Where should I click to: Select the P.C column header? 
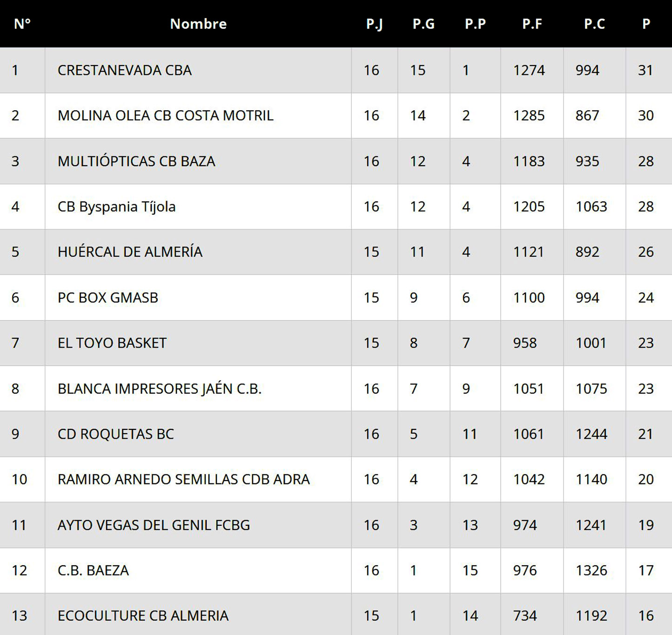pyautogui.click(x=594, y=24)
